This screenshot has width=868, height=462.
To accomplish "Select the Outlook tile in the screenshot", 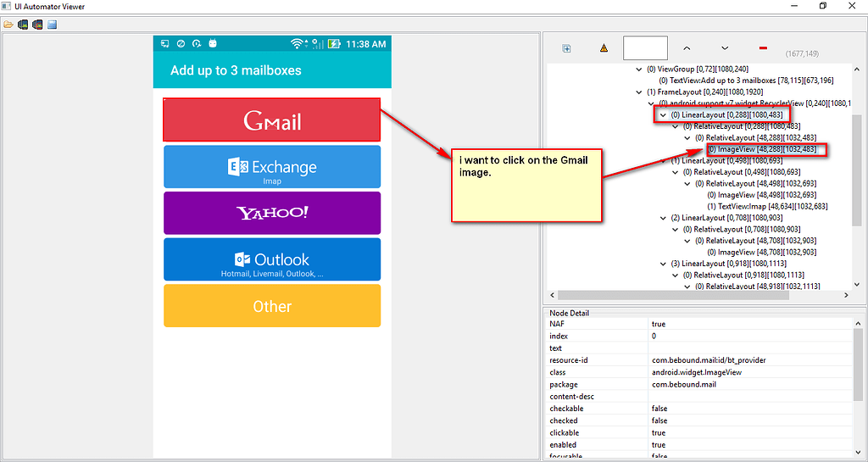I will (x=272, y=259).
